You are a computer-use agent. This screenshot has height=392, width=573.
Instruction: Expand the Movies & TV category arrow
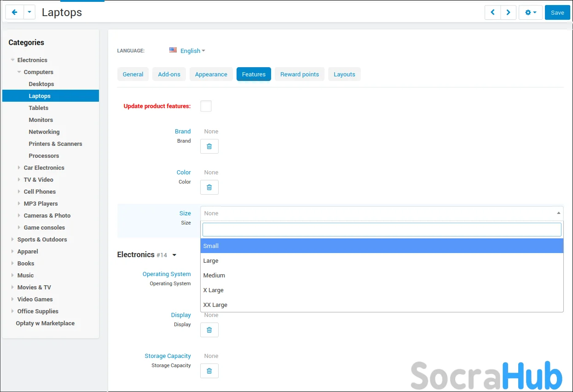coord(13,287)
